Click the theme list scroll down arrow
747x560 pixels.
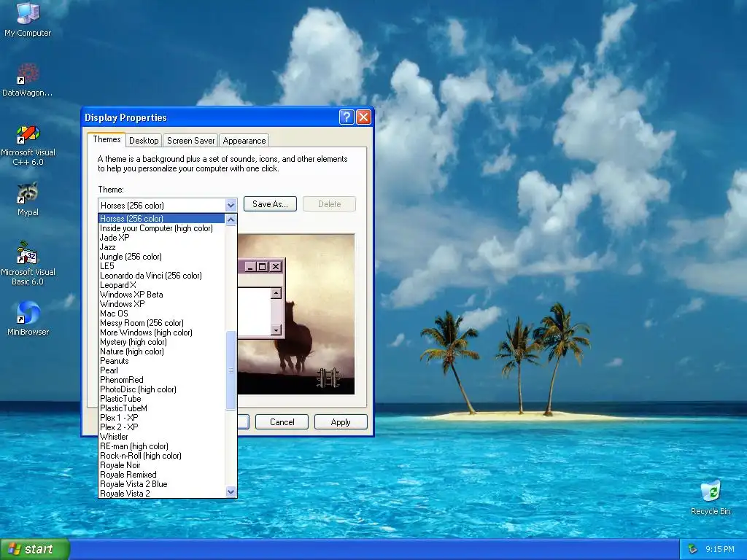(x=231, y=492)
